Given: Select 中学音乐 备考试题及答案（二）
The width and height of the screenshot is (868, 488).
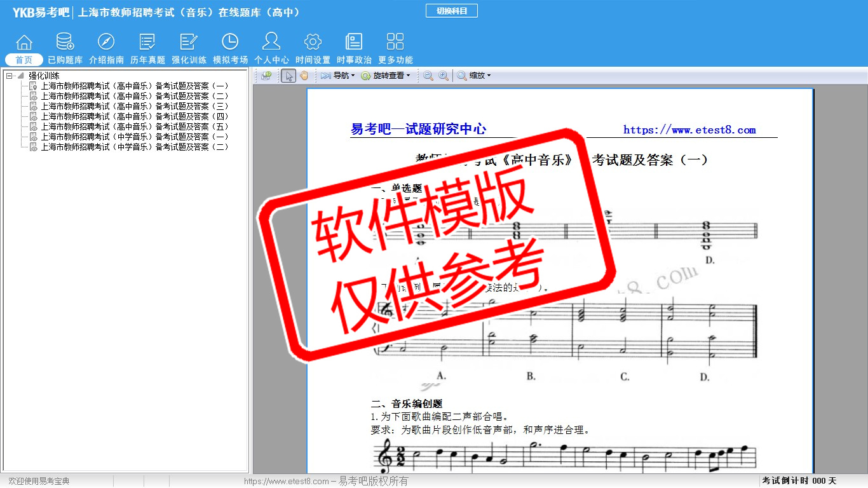Looking at the screenshot, I should (134, 147).
